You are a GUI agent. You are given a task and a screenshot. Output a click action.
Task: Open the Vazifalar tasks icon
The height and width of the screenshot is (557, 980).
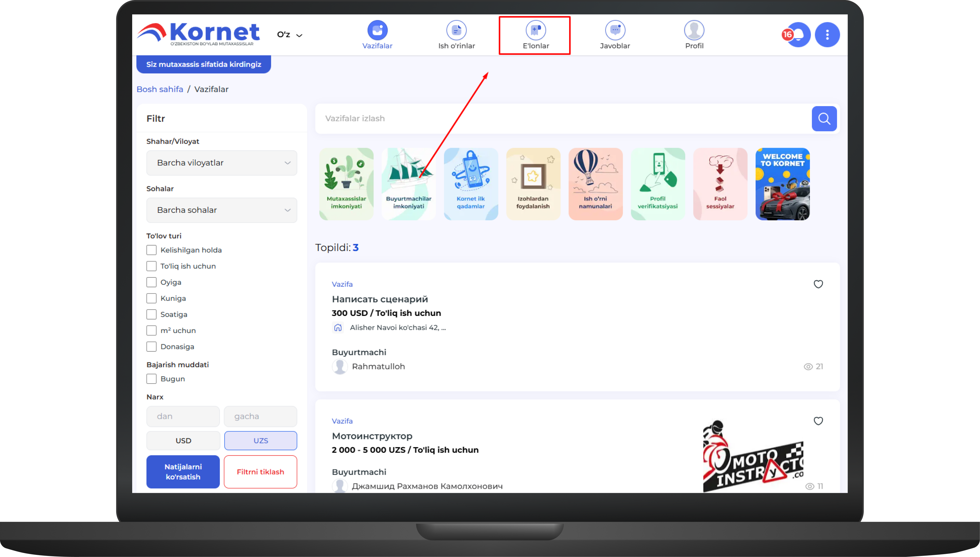click(x=377, y=30)
